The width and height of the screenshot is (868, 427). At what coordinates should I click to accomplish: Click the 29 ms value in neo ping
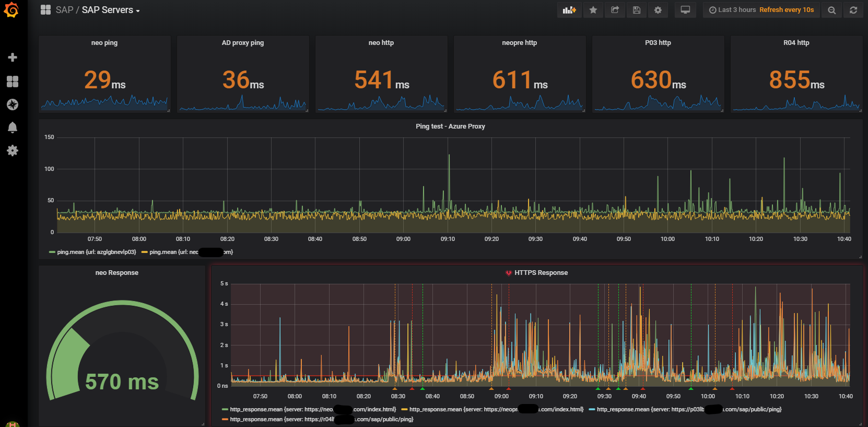click(104, 80)
